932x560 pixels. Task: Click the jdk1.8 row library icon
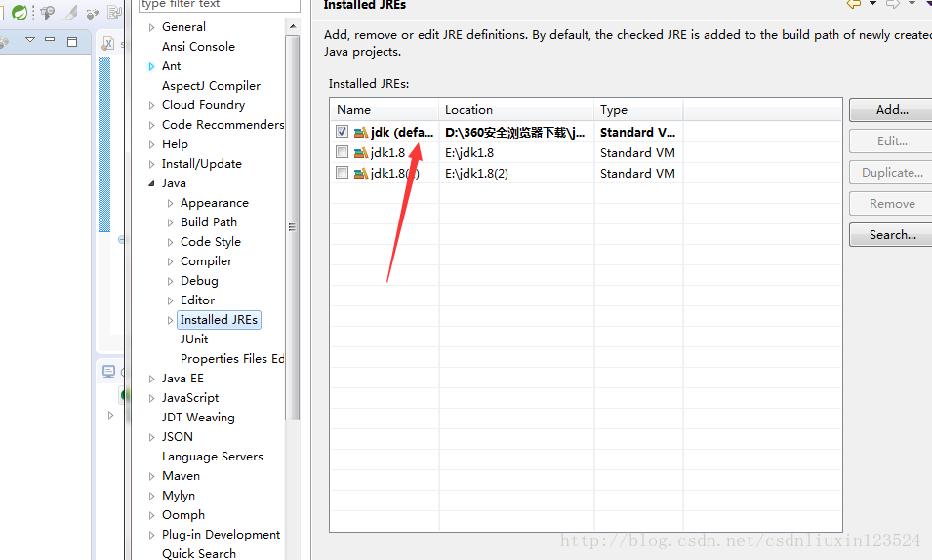(x=361, y=153)
